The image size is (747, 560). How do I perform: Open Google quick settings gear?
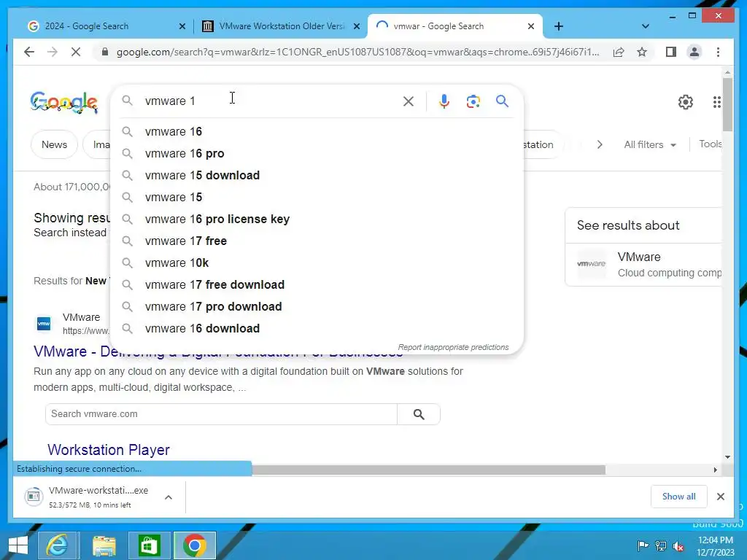pos(685,101)
